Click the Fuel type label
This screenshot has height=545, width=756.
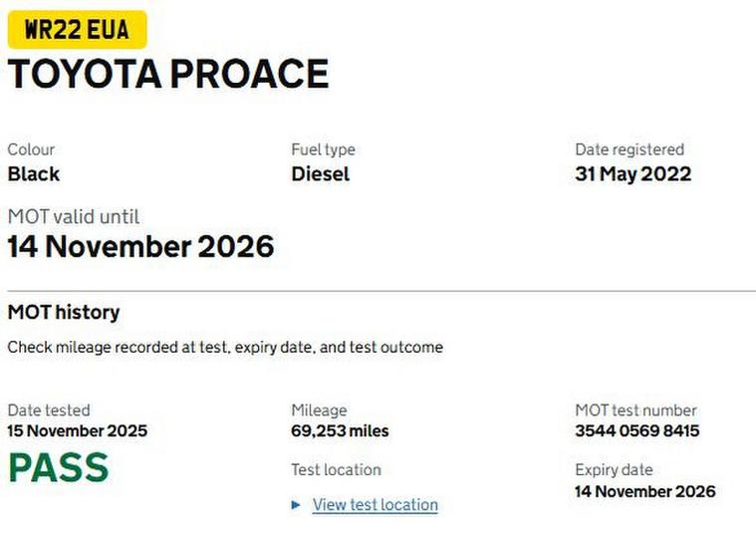(x=323, y=149)
